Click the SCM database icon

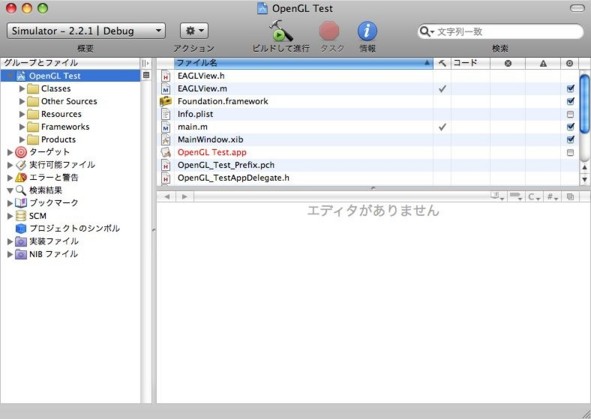(x=21, y=216)
